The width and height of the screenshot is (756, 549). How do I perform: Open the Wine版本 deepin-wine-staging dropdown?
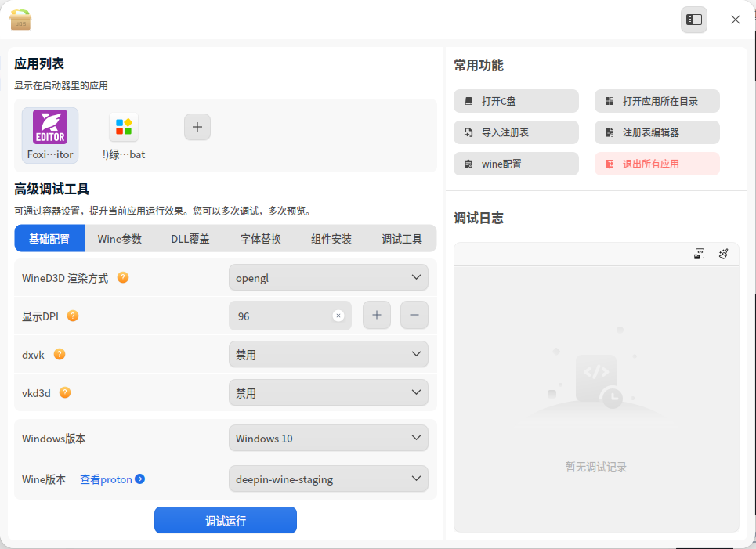coord(328,479)
